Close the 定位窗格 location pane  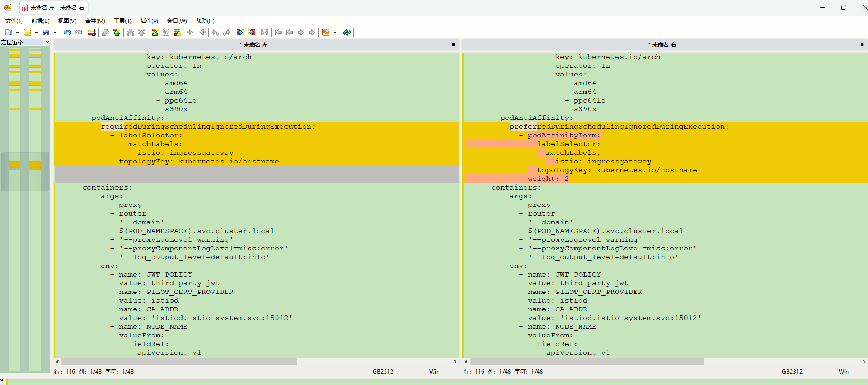click(x=47, y=42)
